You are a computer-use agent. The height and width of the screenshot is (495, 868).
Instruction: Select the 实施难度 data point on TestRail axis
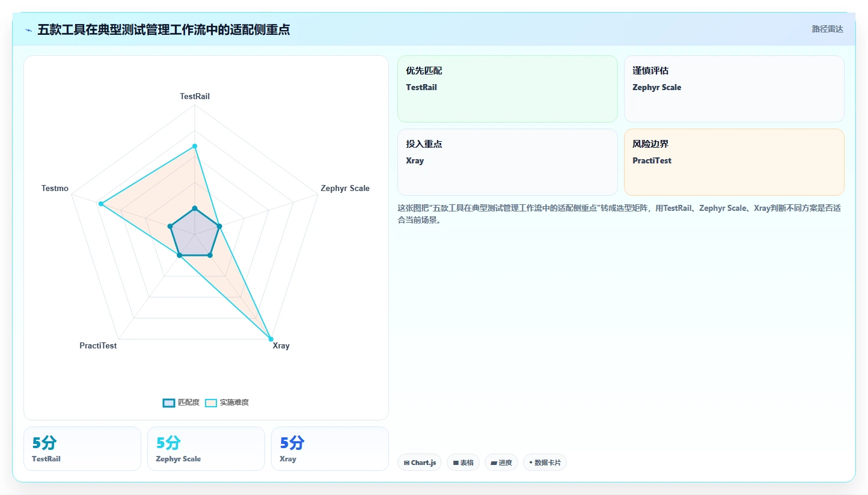(195, 146)
